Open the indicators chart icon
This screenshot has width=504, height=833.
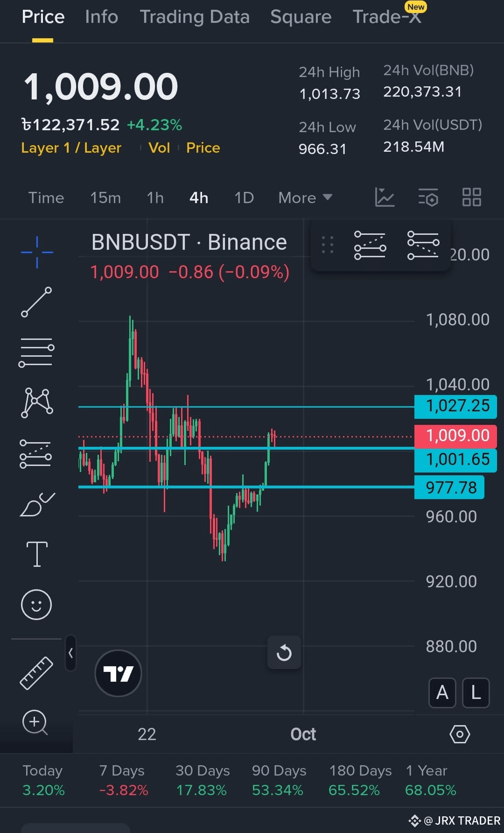coord(385,197)
